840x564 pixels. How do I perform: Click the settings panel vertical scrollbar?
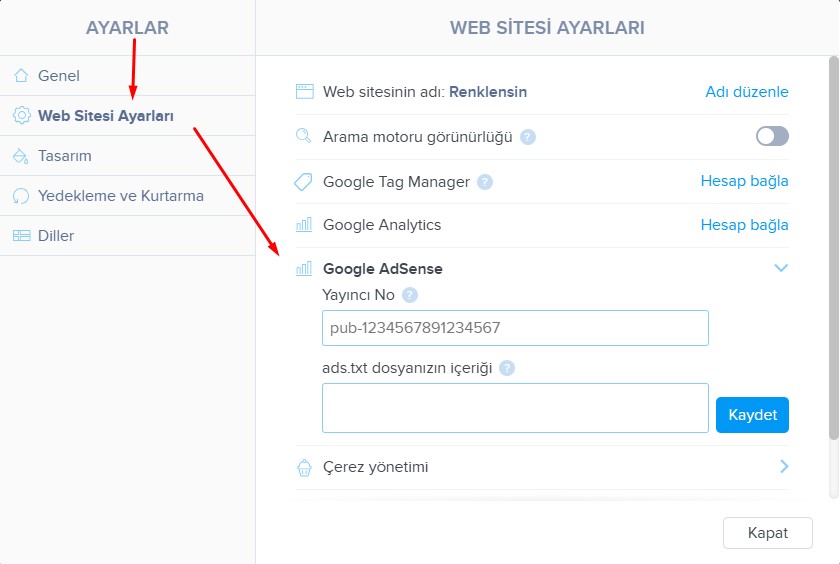(833, 250)
